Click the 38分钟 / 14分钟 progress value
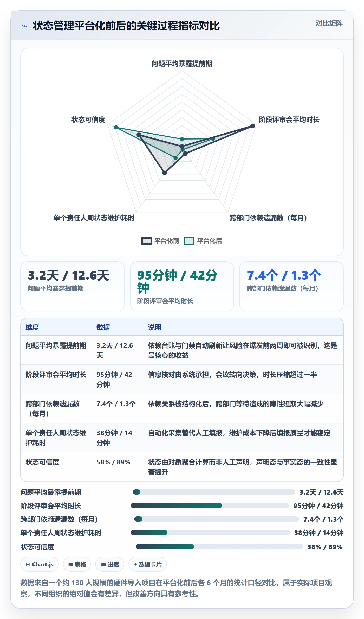Image resolution: width=364 pixels, height=619 pixels. tap(319, 533)
